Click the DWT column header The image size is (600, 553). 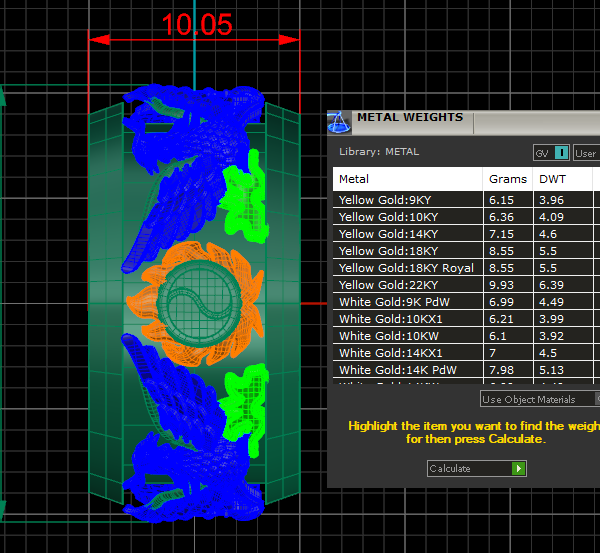pos(551,180)
